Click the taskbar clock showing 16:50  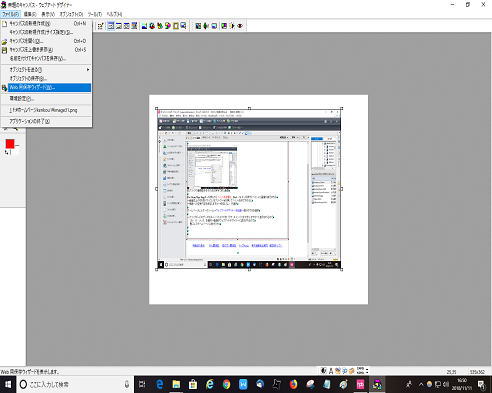click(x=462, y=385)
